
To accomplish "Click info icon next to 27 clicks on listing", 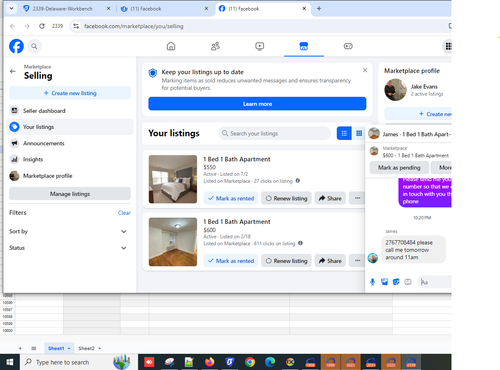I will [x=298, y=181].
